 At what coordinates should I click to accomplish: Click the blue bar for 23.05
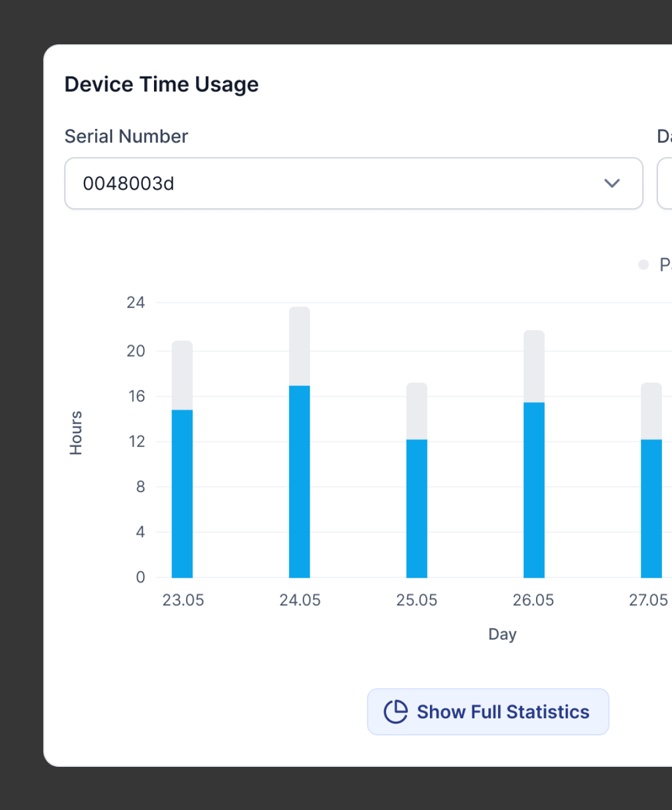[182, 494]
